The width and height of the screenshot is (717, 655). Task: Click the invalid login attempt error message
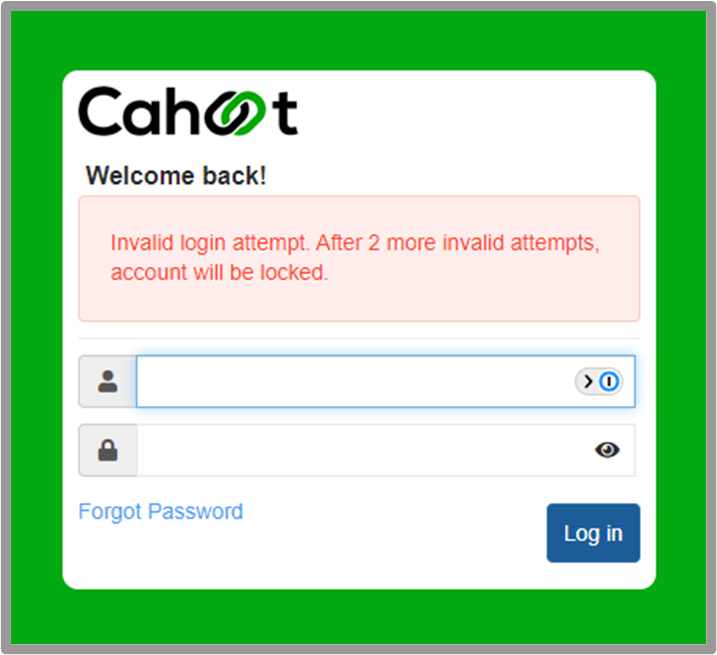pyautogui.click(x=355, y=258)
